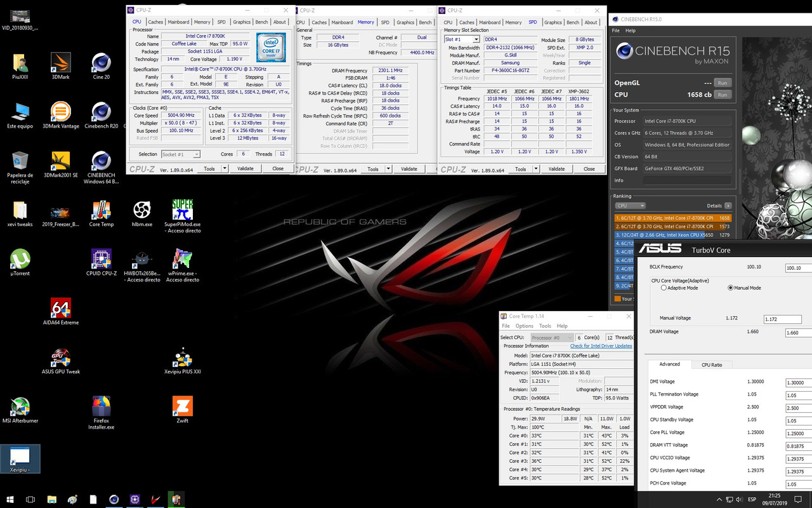Screen dimensions: 812x508
Task: Launch SuperPiMod.exe shortcut
Action: click(x=183, y=217)
